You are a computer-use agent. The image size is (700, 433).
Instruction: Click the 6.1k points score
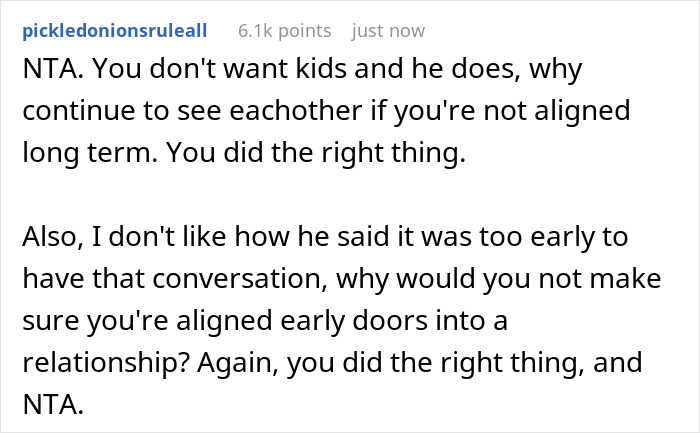coord(285,30)
